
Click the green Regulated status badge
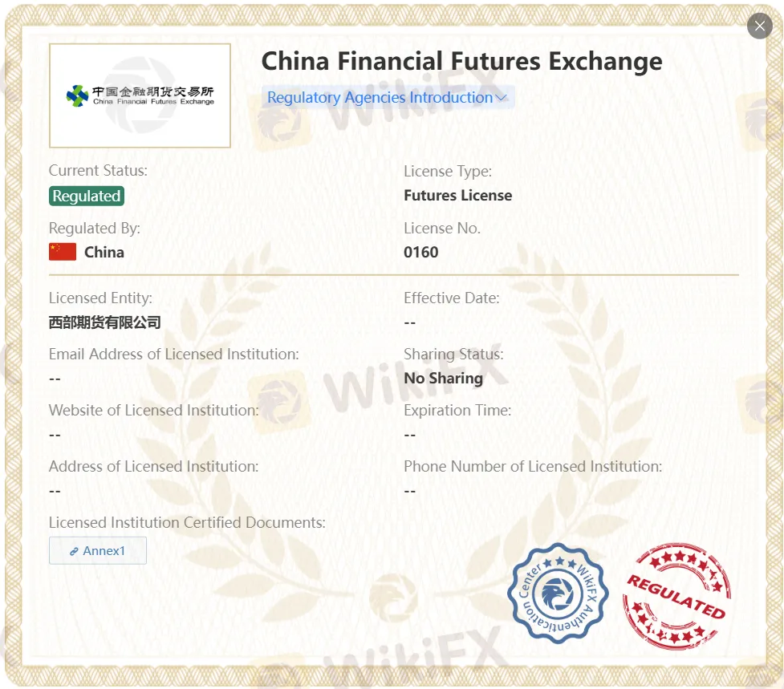pyautogui.click(x=87, y=196)
